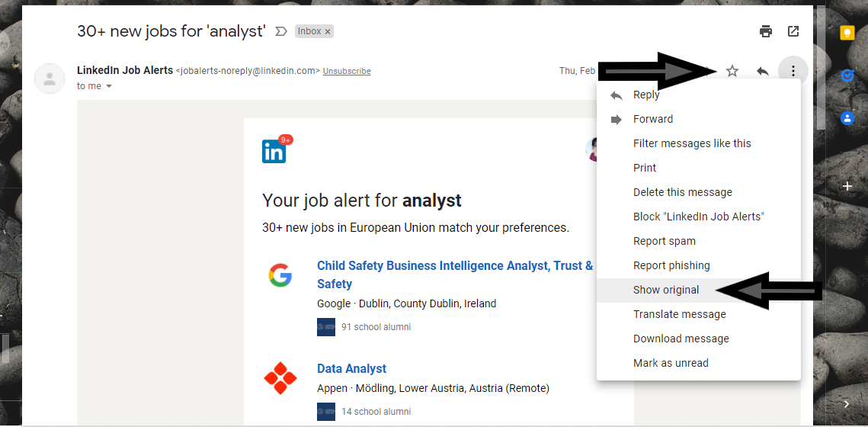Click the three-dot More options button
868x427 pixels.
[x=793, y=71]
